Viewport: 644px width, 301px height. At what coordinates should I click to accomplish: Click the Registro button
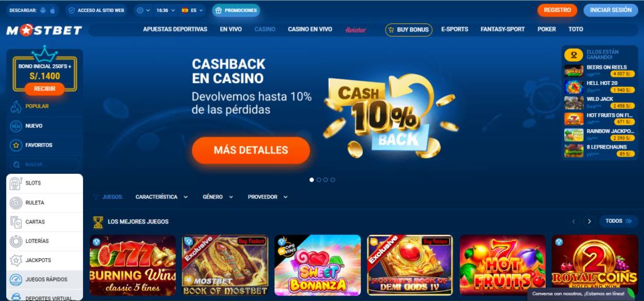point(557,10)
